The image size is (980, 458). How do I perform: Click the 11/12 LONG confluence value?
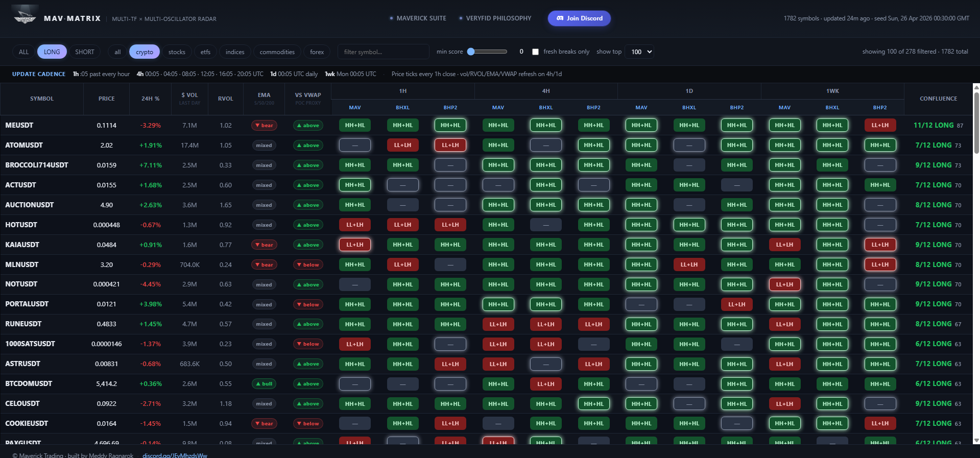(x=934, y=125)
